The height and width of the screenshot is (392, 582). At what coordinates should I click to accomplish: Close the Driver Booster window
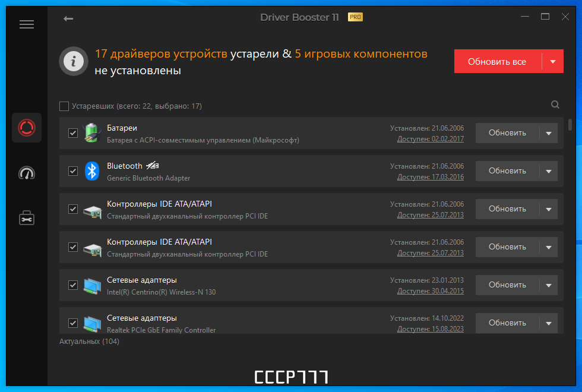point(565,17)
